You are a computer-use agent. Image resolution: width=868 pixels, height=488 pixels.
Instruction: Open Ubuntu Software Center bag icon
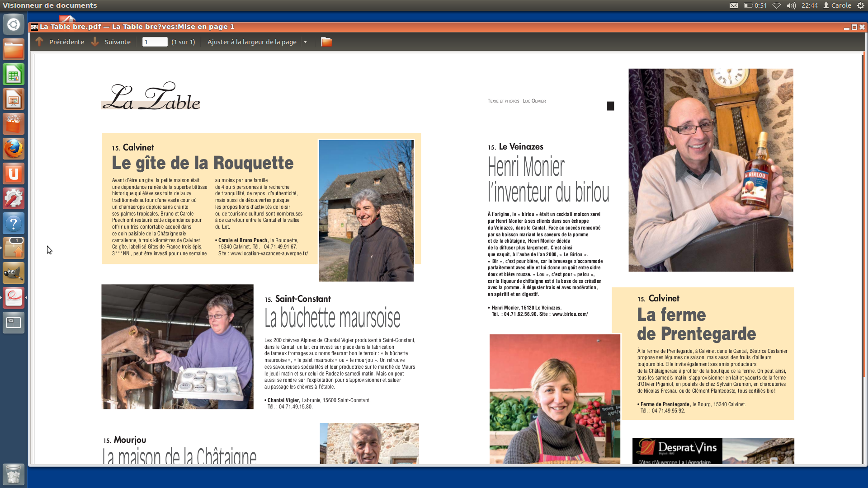[14, 124]
